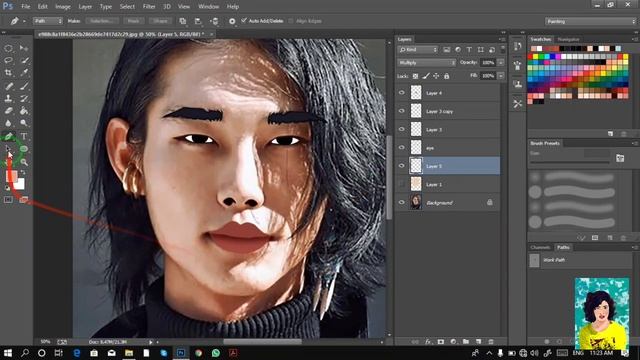
Task: Select the Crop tool
Action: (x=8, y=73)
